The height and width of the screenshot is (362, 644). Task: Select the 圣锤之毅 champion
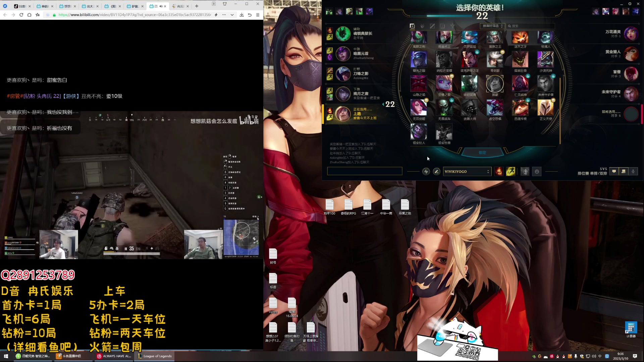(444, 83)
